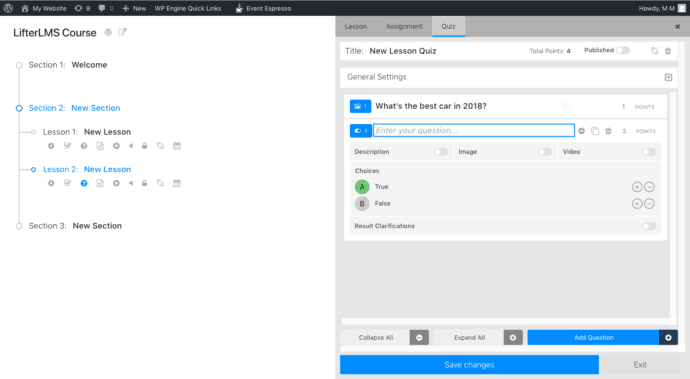The height and width of the screenshot is (379, 690).
Task: Click Lesson 1 detach link icon
Action: [x=160, y=146]
